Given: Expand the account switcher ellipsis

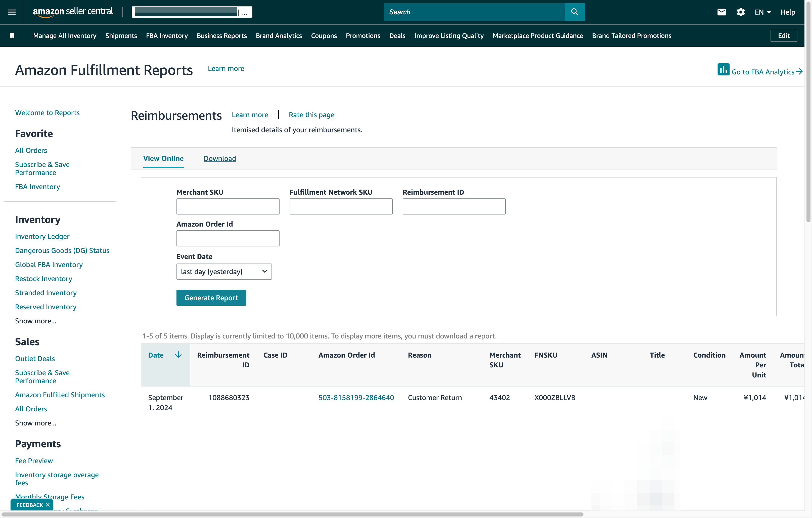Looking at the screenshot, I should [x=244, y=13].
